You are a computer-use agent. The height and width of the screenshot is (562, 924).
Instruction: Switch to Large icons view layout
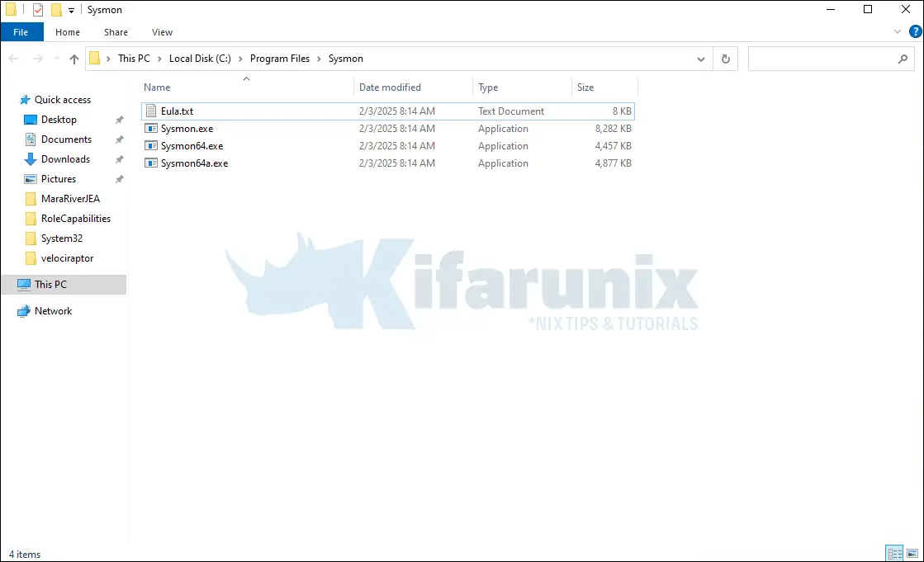[912, 553]
